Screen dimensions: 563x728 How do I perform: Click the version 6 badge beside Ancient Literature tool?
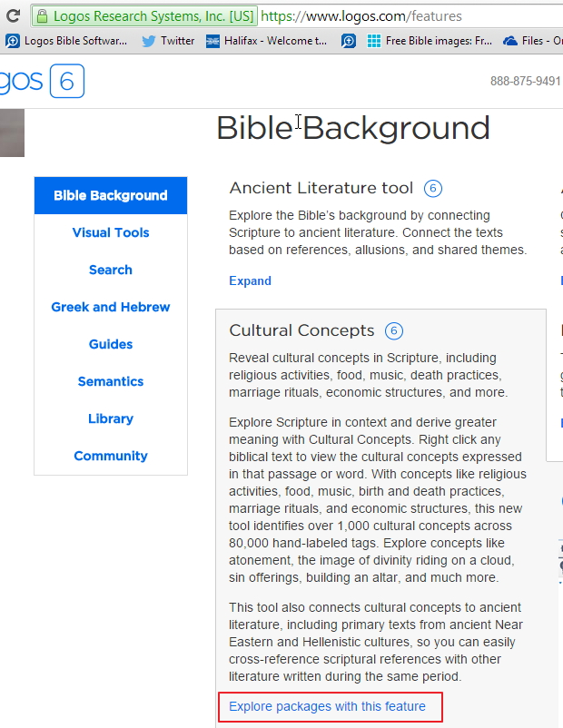point(433,189)
